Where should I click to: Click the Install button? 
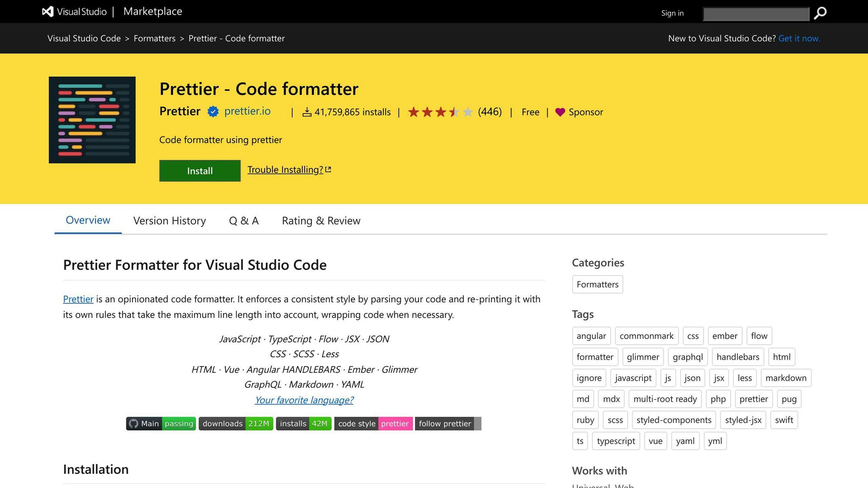pos(200,171)
